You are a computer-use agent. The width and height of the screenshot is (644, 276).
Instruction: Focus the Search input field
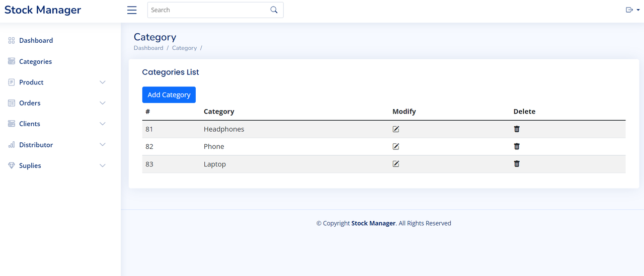click(208, 10)
